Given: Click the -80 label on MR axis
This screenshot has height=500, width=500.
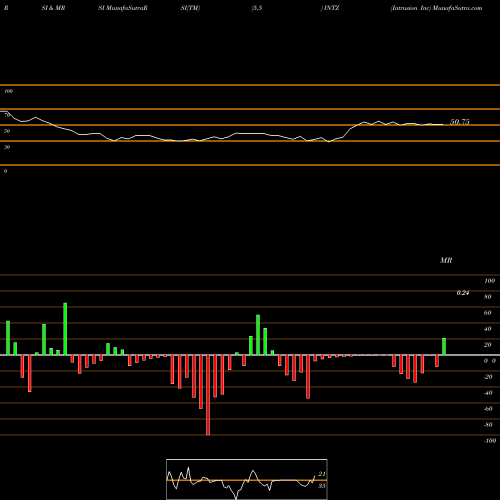Looking at the screenshot, I should [x=488, y=425].
